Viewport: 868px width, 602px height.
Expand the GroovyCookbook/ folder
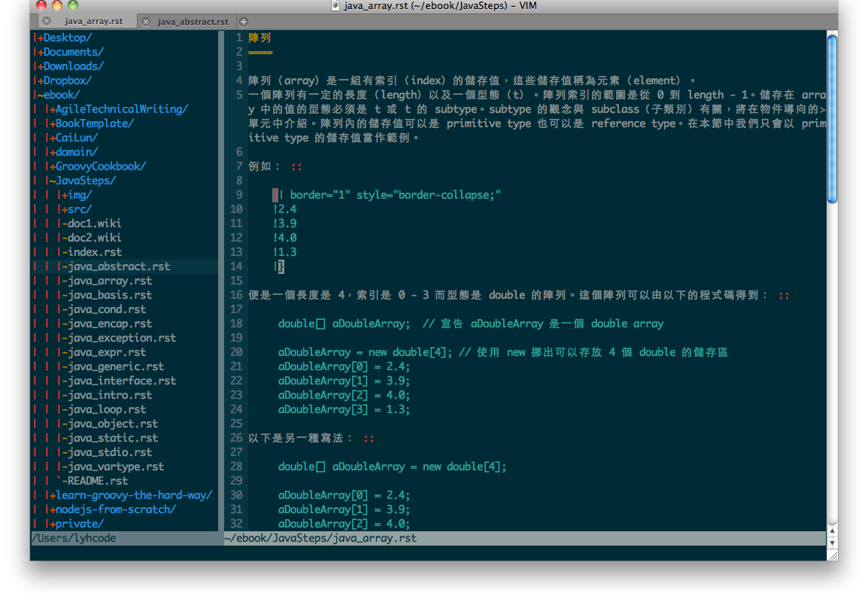point(96,166)
